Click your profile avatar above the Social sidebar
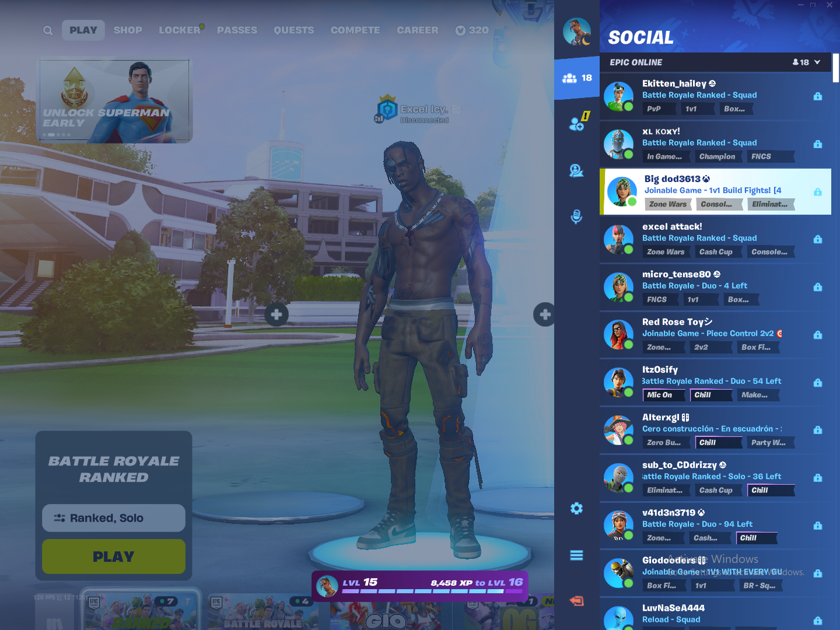The height and width of the screenshot is (630, 840). point(577,32)
